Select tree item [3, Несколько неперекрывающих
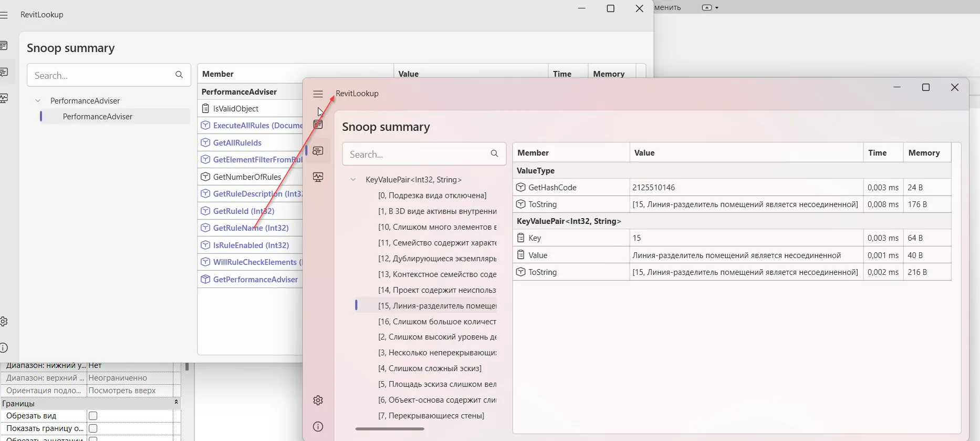The width and height of the screenshot is (980, 441). (437, 353)
